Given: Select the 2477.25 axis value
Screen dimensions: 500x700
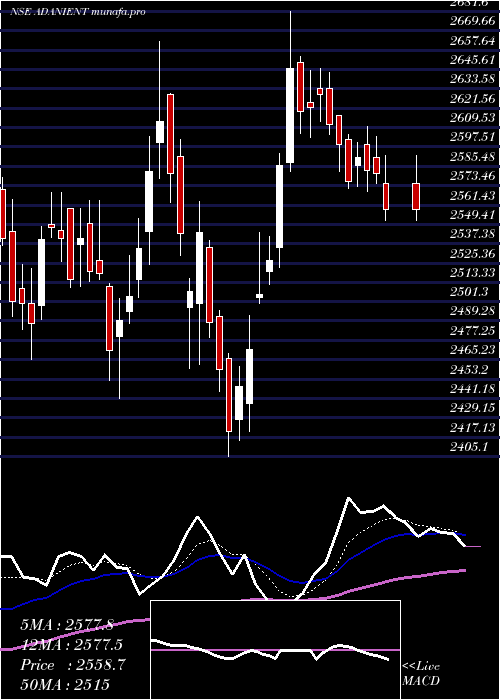Looking at the screenshot, I should [x=472, y=330].
